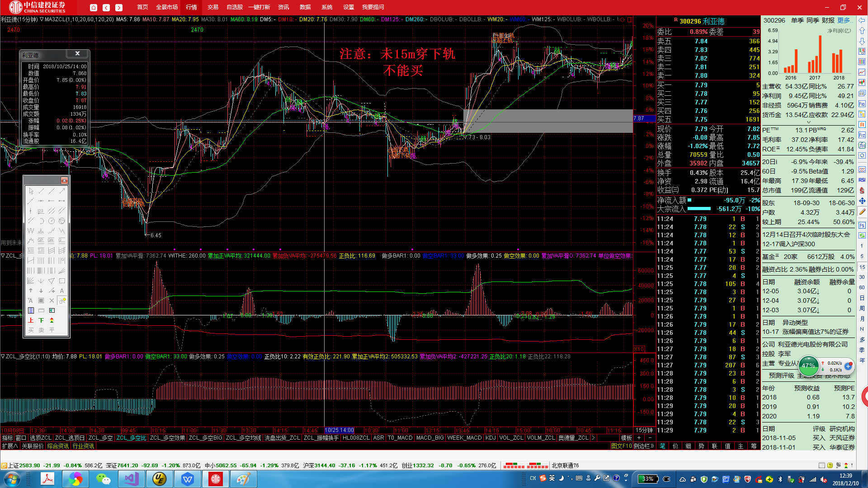Viewport: 868px width, 488px height.
Task: Expand the 扩展∧ bottom panel
Action: pos(10,446)
